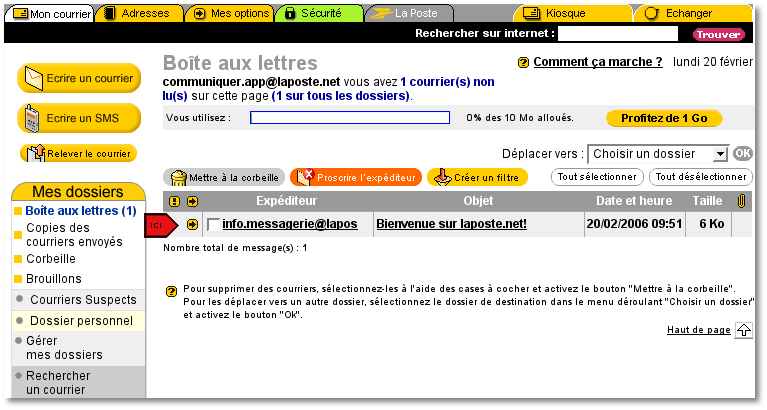Open Boîte aux lettres (1) folder
The image size is (767, 410).
coord(81,211)
